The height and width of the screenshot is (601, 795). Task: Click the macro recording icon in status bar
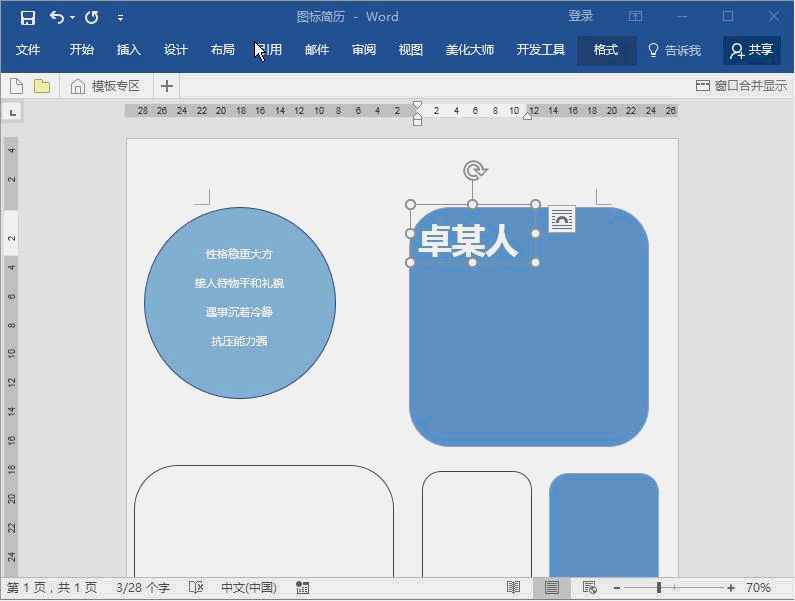[x=303, y=588]
